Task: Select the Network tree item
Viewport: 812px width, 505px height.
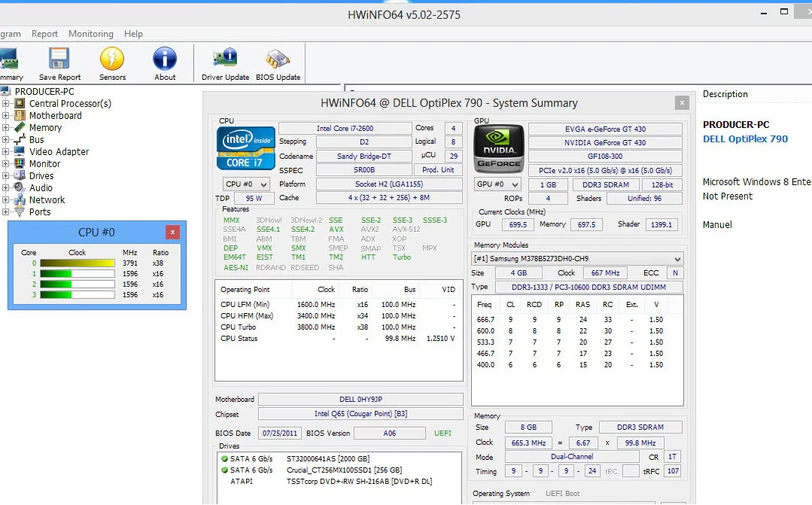Action: coord(47,200)
